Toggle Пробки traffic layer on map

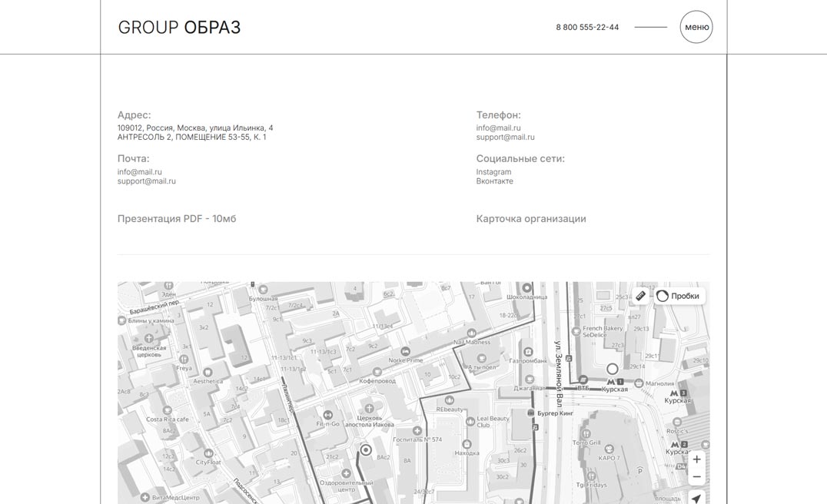click(679, 296)
